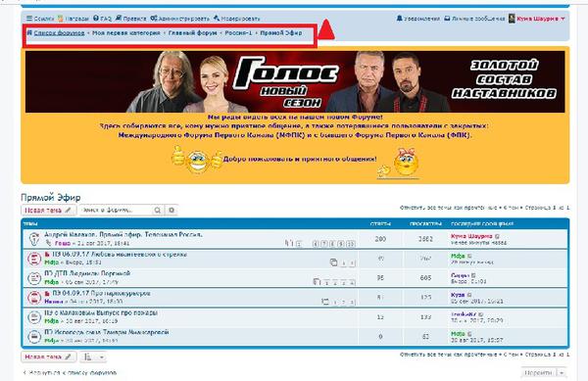The image size is (588, 381).
Task: Open topic ПЭ с Малаховым Выпуск про пожары
Action: pos(101,312)
